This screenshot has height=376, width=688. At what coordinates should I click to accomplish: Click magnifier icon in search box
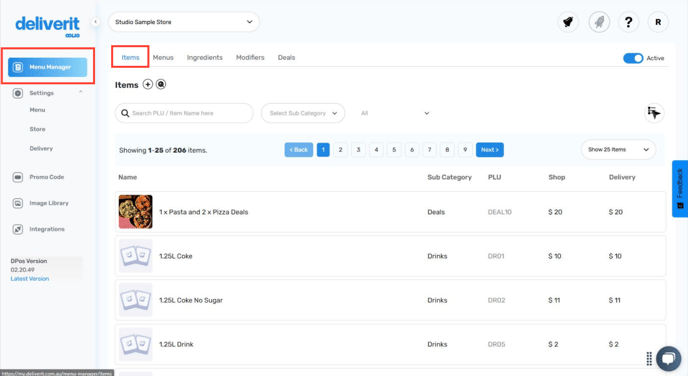tap(125, 113)
